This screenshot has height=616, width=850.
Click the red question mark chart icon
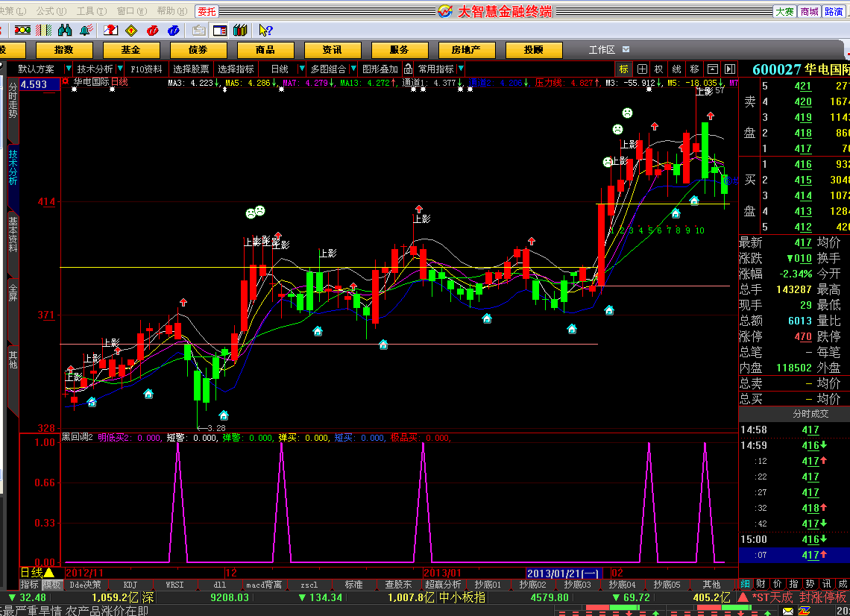[x=110, y=31]
